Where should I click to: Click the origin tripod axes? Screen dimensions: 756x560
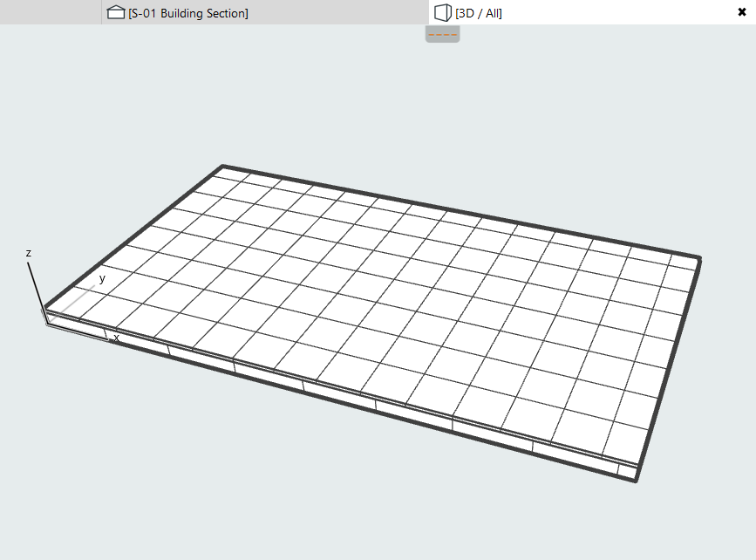[x=39, y=297]
